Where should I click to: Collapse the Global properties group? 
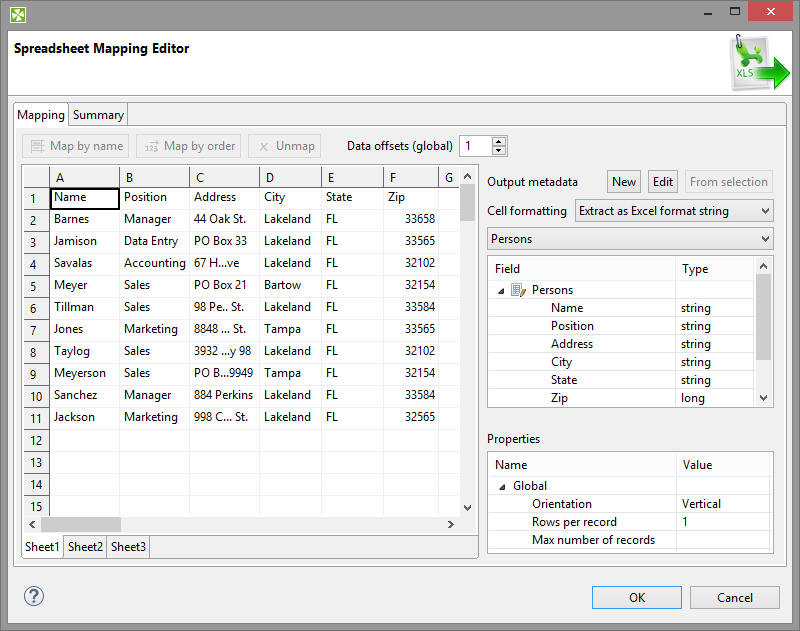pyautogui.click(x=501, y=486)
